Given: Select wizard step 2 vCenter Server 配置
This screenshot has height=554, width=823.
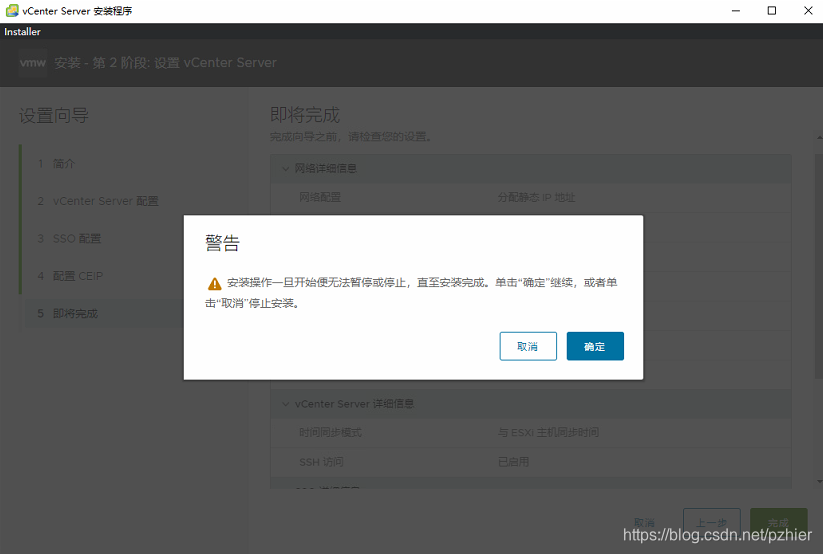Looking at the screenshot, I should (98, 201).
